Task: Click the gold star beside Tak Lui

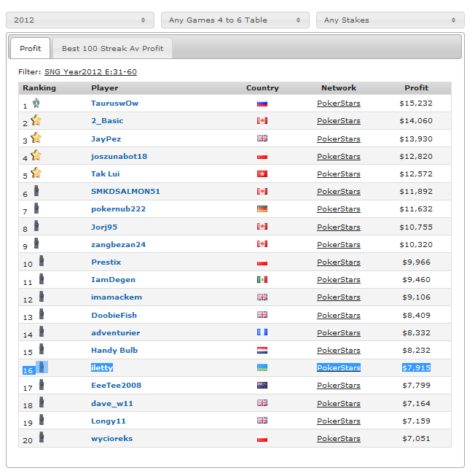Action: (x=36, y=173)
